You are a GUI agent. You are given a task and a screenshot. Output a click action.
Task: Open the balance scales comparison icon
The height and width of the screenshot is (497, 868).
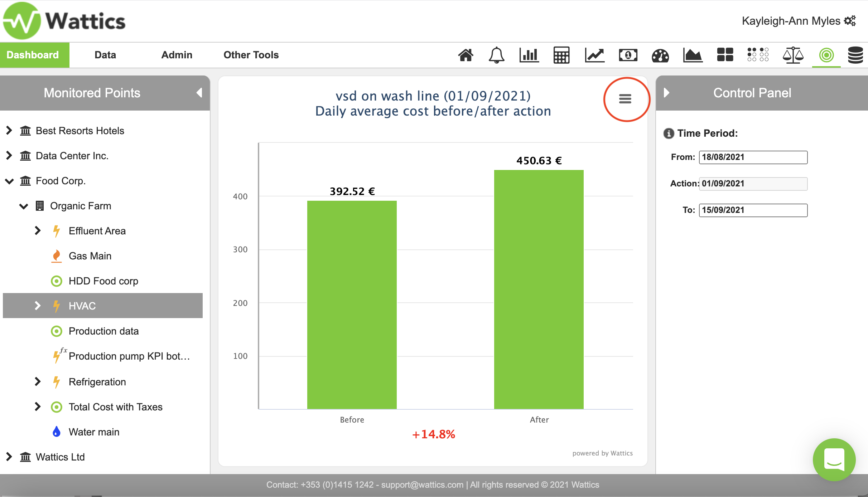(x=793, y=55)
